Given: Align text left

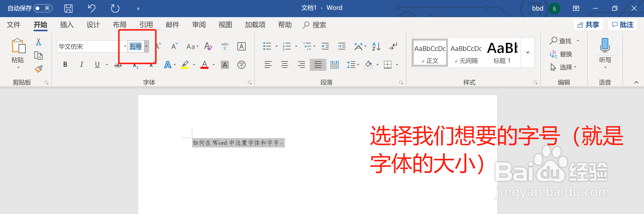Looking at the screenshot, I should (x=268, y=65).
